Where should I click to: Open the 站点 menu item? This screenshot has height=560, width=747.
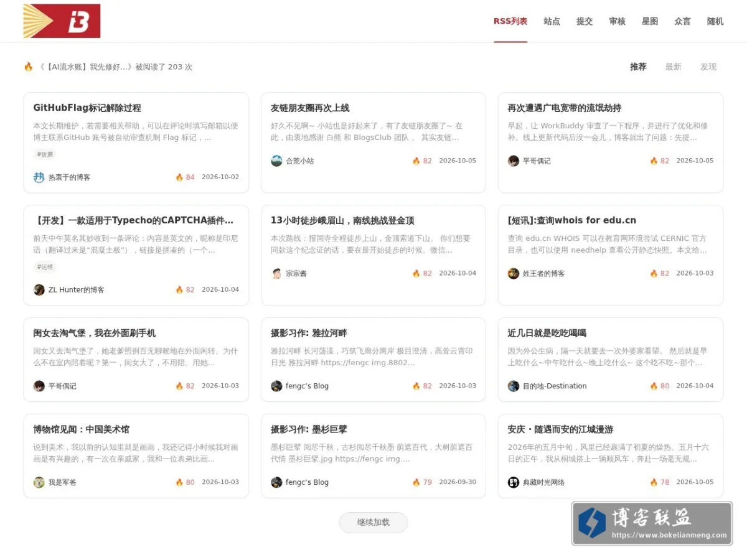pos(552,21)
